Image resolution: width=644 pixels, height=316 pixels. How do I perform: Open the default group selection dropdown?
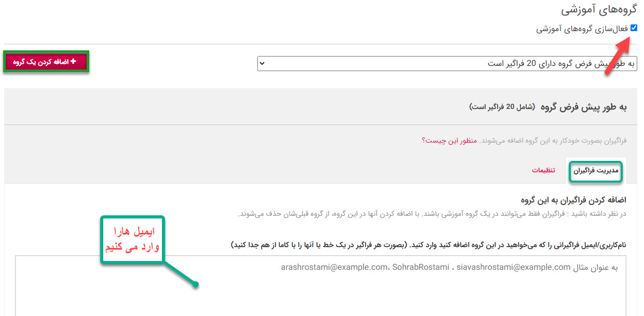[446, 63]
